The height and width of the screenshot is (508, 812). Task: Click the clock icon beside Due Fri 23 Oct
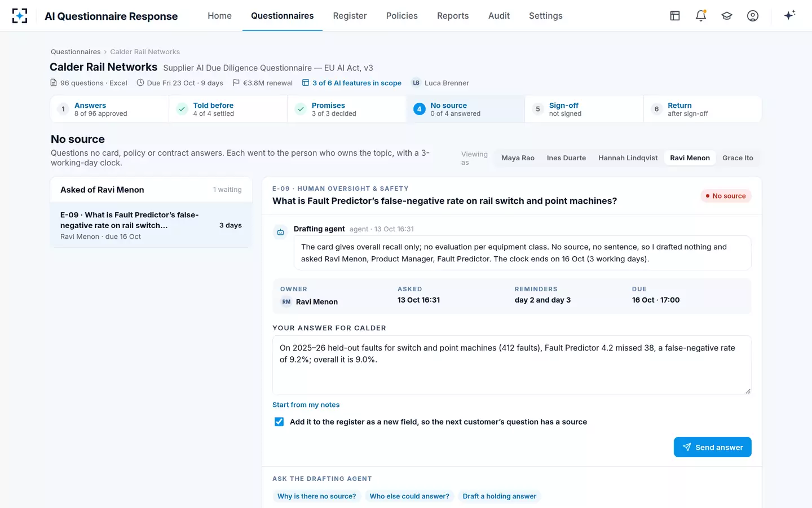[140, 83]
